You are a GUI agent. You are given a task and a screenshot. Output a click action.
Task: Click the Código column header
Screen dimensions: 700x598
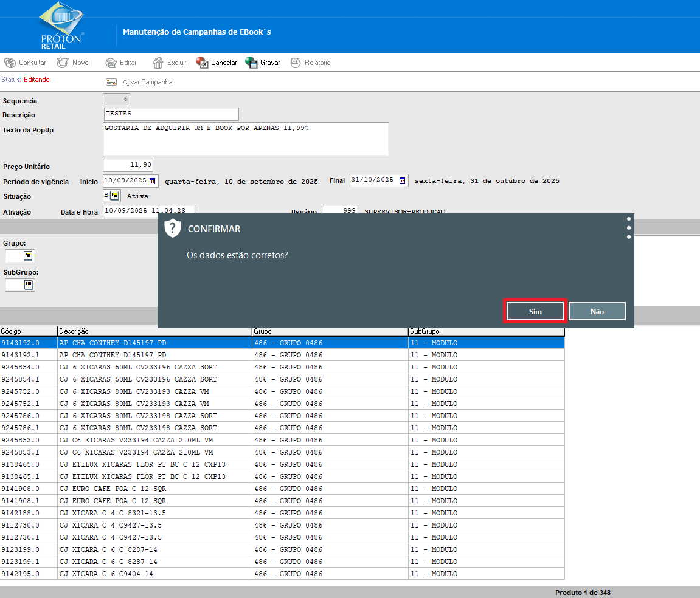[x=29, y=331]
